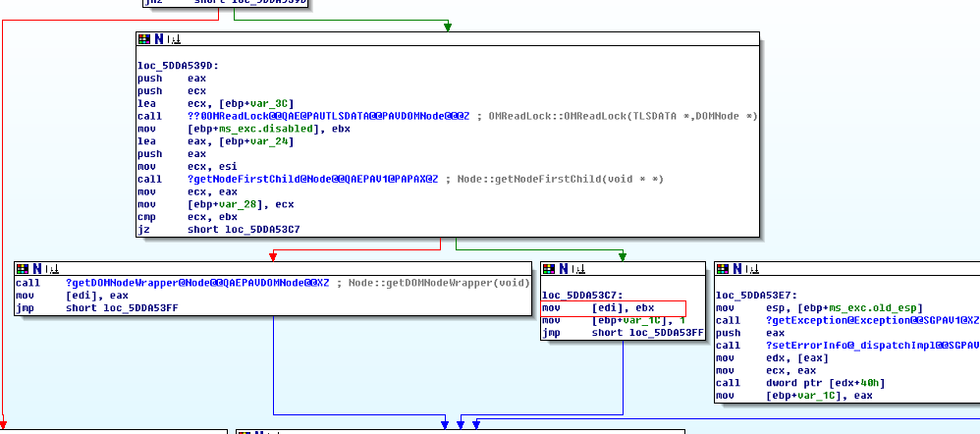This screenshot has height=434, width=980.
Task: Click N icon on getDOMNodeWrapper node
Action: pyautogui.click(x=37, y=269)
